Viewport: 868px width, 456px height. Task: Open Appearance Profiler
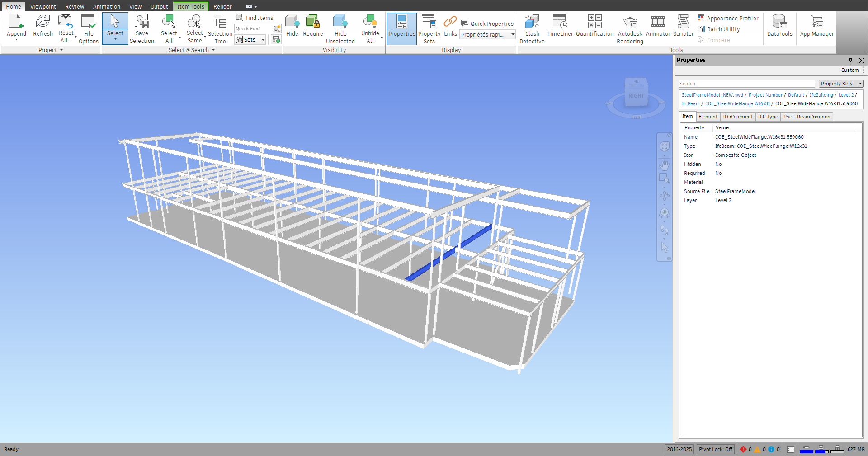click(x=728, y=18)
